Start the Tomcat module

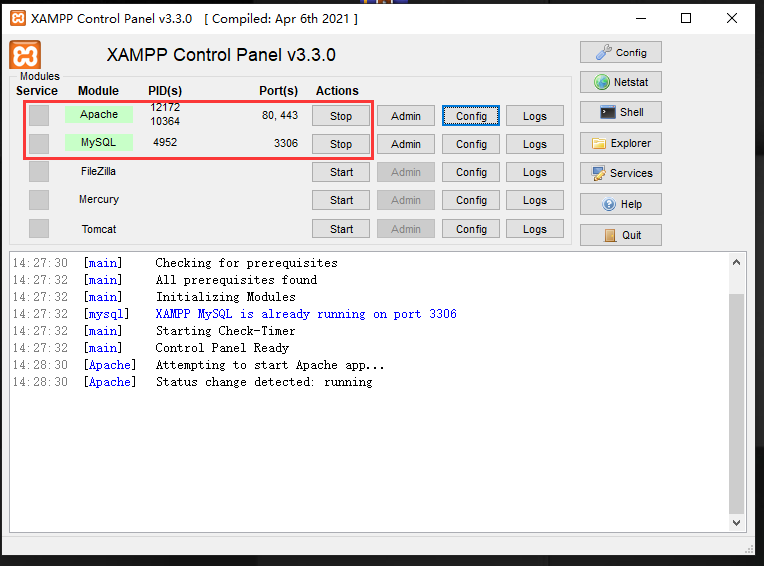click(341, 229)
